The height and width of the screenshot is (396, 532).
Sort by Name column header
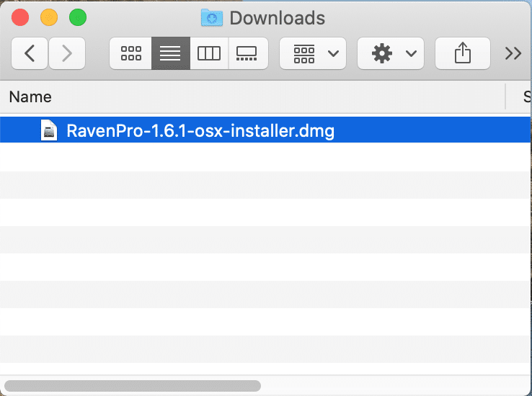coord(252,97)
